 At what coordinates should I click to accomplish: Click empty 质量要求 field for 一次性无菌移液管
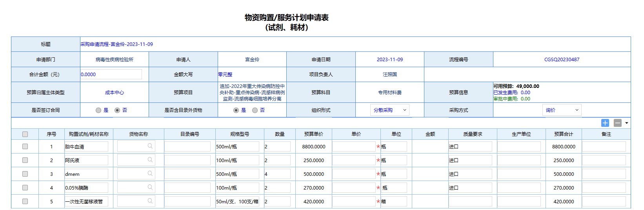click(x=470, y=201)
